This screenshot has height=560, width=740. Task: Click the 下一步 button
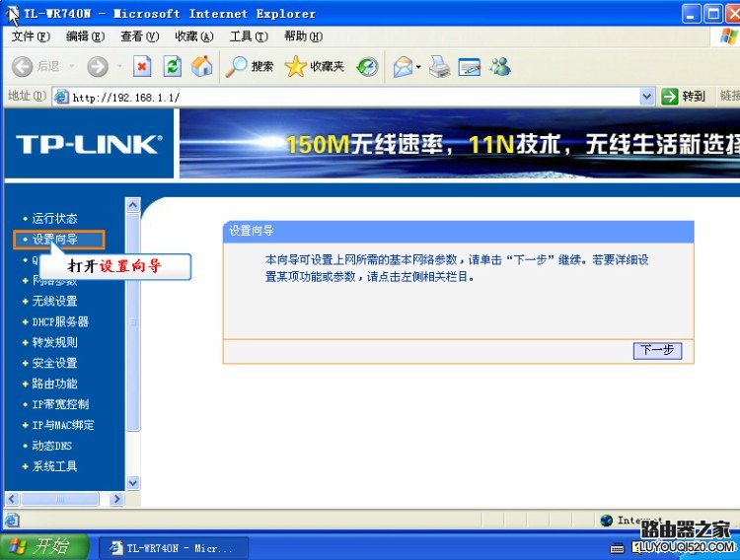[657, 351]
